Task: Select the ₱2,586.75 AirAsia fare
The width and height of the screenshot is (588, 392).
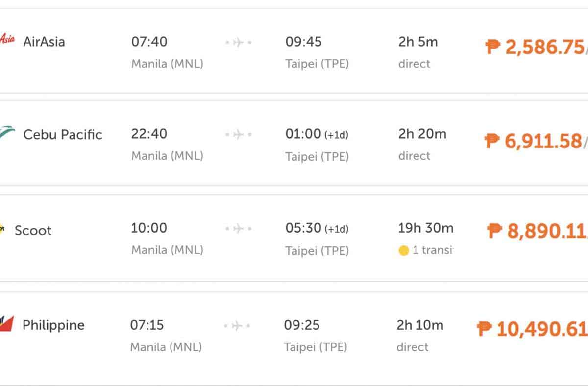Action: pyautogui.click(x=536, y=47)
